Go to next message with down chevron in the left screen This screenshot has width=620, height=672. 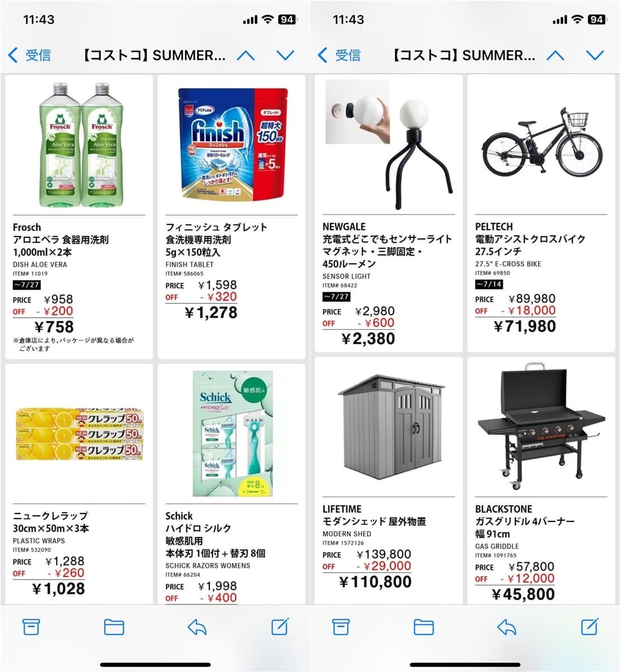click(x=285, y=55)
